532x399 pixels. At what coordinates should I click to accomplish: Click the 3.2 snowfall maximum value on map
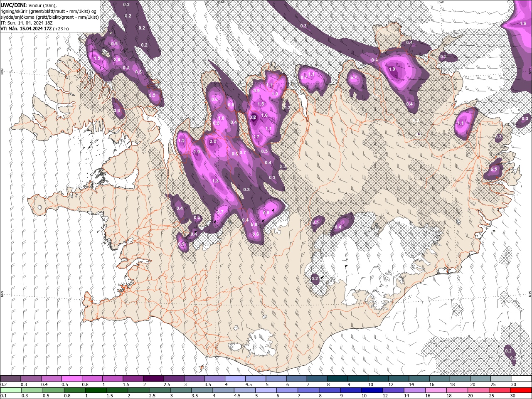point(253,118)
